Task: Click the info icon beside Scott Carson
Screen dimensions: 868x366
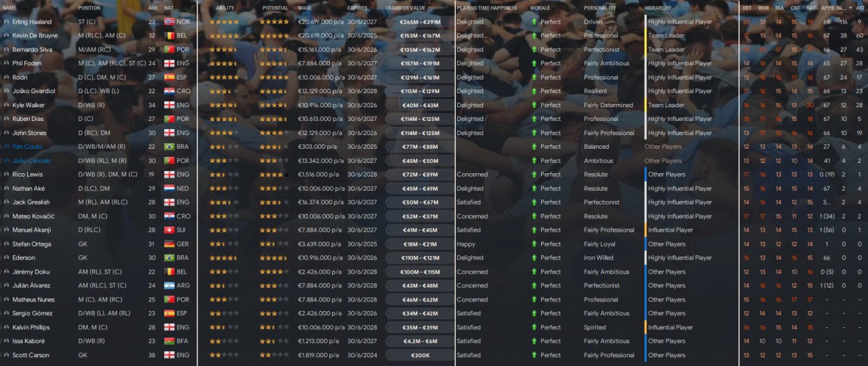Action: (7, 355)
